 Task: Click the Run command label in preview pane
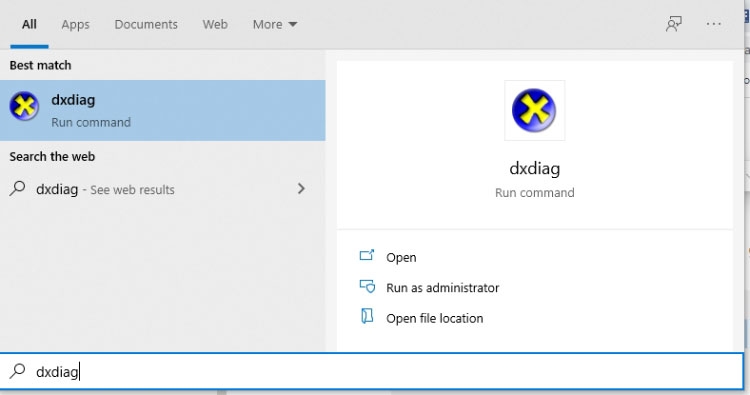(x=534, y=193)
